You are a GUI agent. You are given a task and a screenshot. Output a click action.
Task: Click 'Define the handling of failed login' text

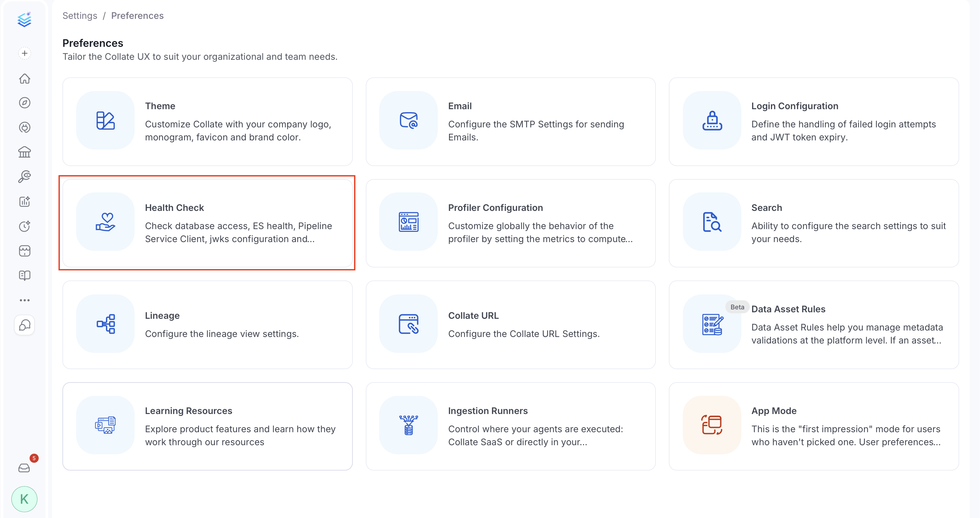843,130
